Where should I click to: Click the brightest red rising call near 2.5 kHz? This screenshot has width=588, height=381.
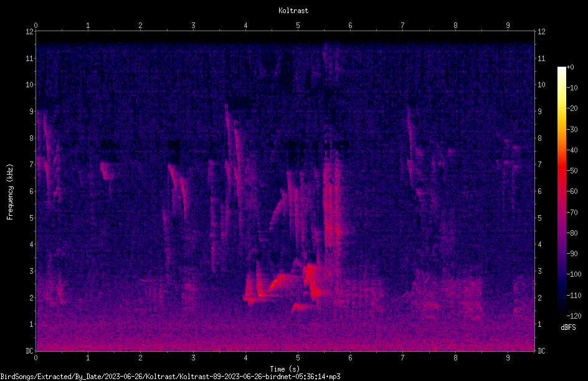[278, 281]
